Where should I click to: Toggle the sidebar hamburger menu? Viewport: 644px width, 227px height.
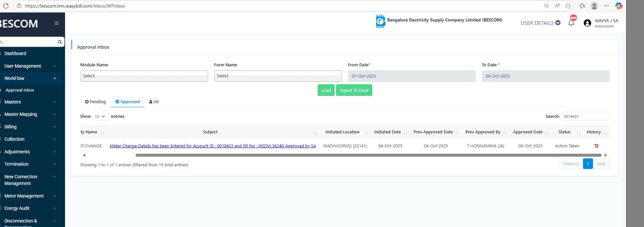pos(56,23)
